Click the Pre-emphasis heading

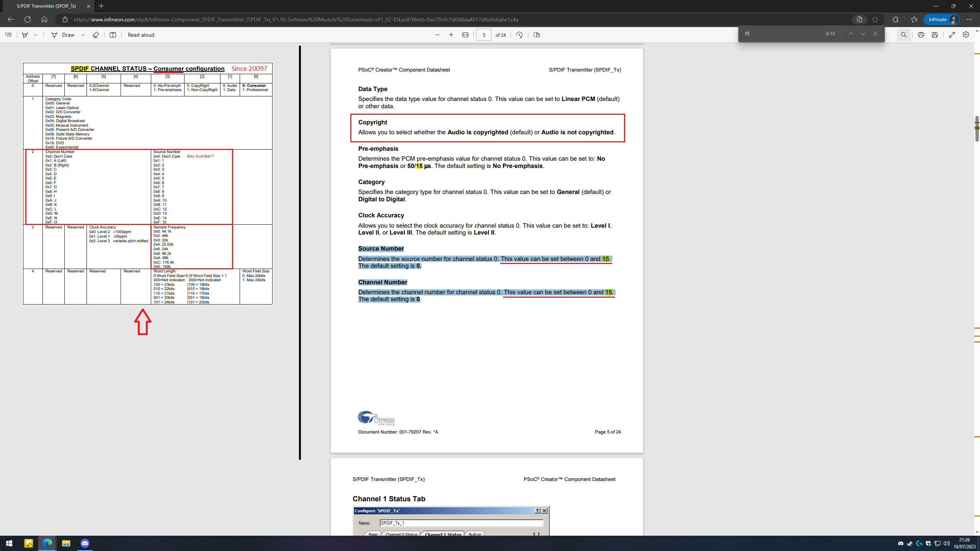pyautogui.click(x=378, y=149)
